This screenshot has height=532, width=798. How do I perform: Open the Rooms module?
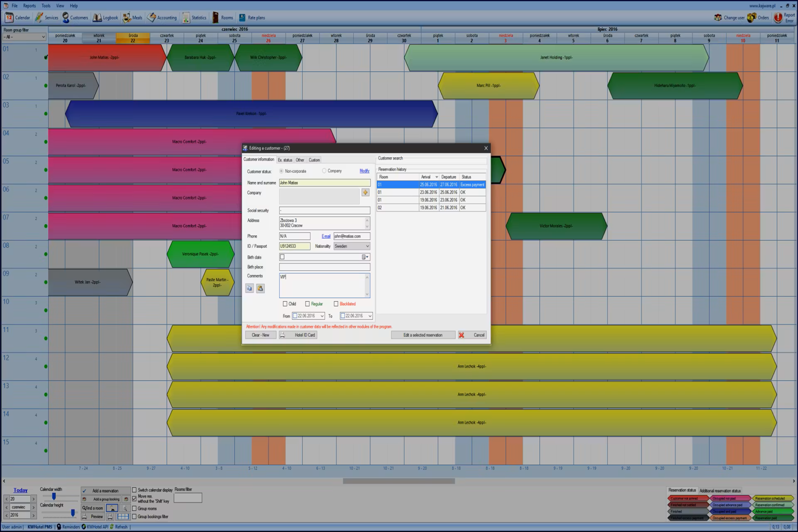click(223, 18)
